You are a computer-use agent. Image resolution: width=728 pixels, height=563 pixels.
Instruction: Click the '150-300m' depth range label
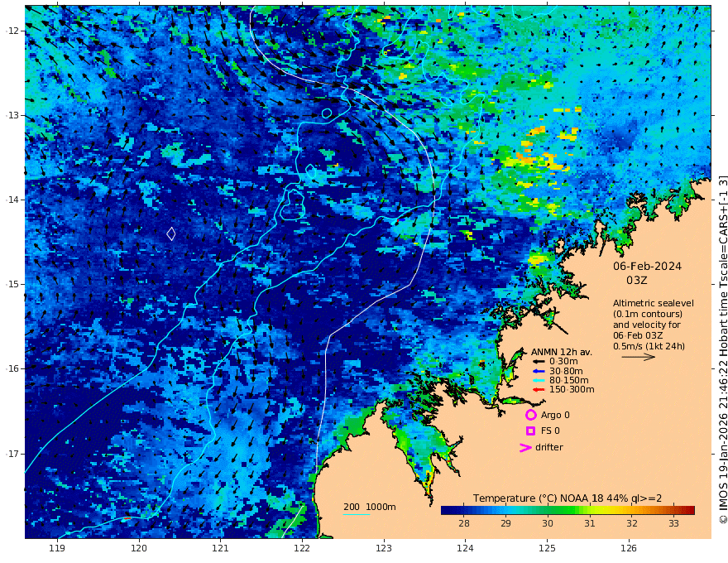572,390
